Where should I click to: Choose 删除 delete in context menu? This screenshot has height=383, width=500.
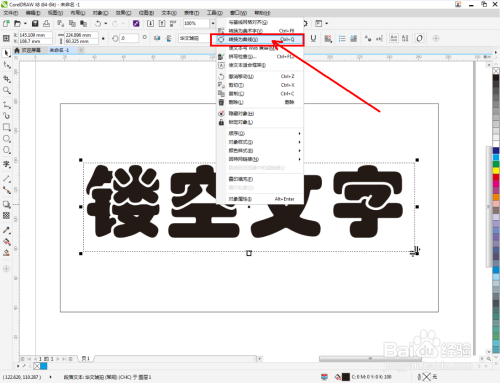[260, 102]
